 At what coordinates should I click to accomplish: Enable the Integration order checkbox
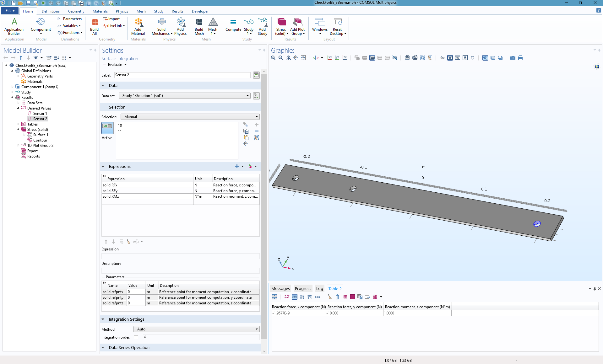136,337
